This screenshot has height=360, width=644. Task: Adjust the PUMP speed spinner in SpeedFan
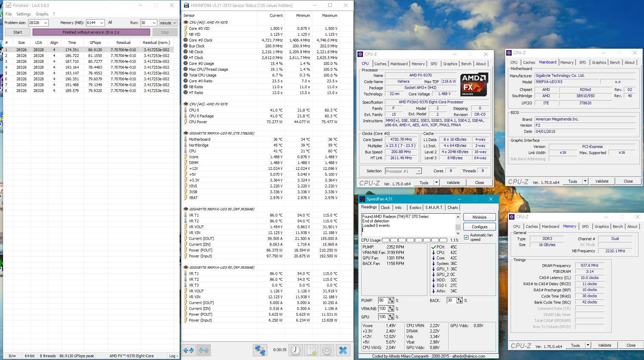click(391, 300)
